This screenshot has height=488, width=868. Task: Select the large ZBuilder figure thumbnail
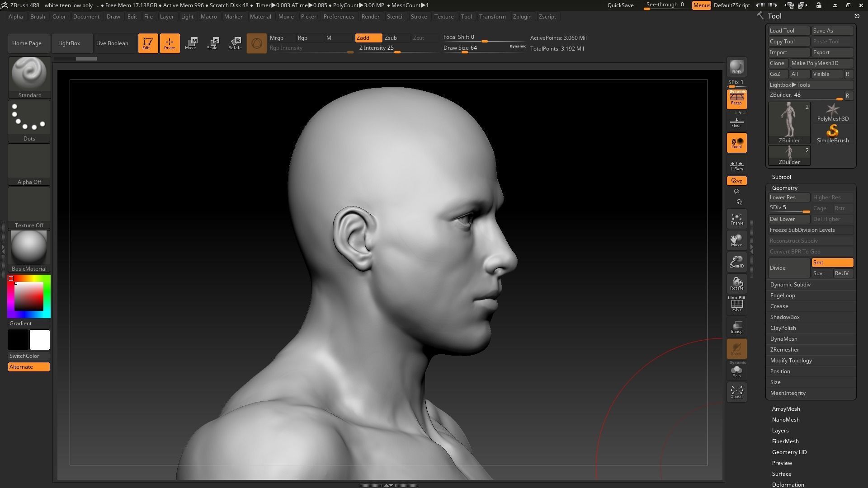789,123
